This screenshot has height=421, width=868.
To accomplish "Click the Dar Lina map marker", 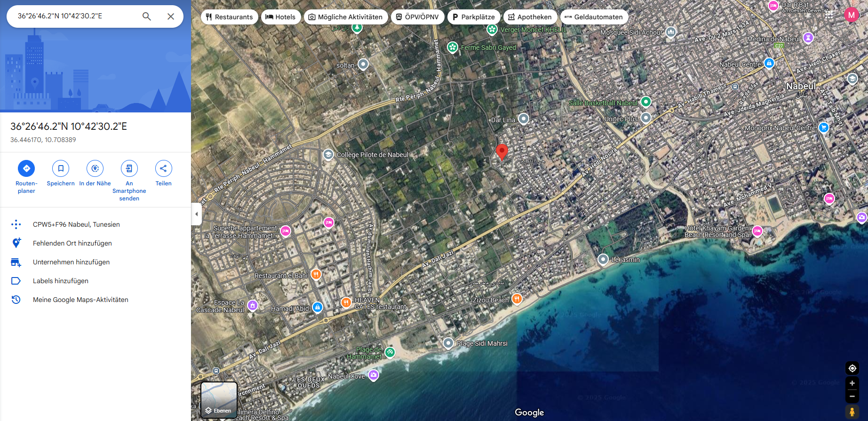I will coord(524,119).
